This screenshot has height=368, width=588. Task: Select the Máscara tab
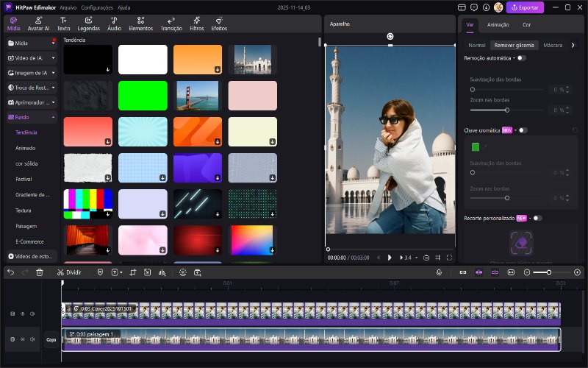pos(553,45)
